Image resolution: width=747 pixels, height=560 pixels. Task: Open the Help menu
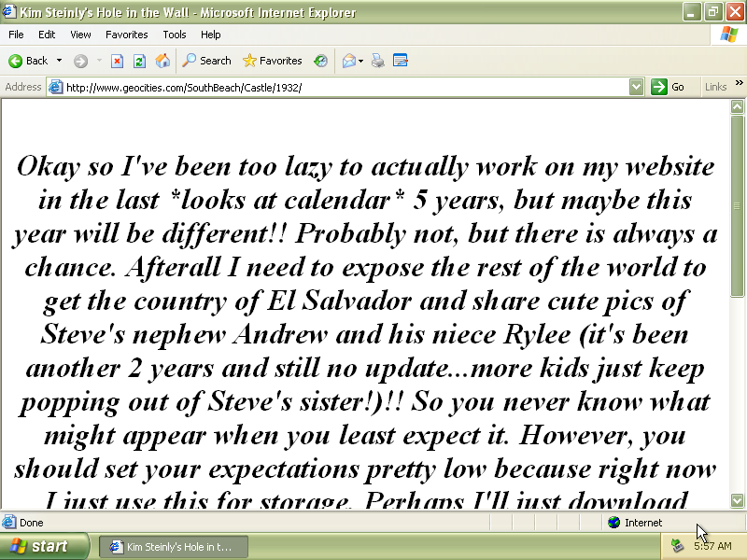pos(211,35)
